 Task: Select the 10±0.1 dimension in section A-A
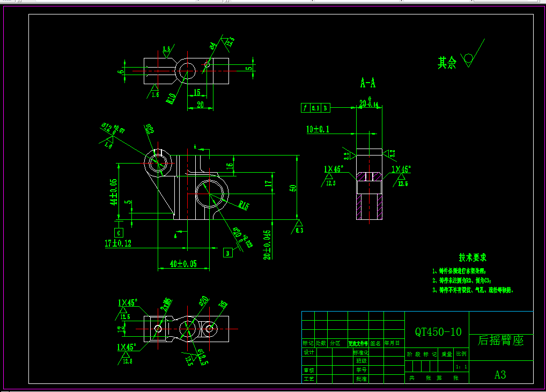(318, 129)
